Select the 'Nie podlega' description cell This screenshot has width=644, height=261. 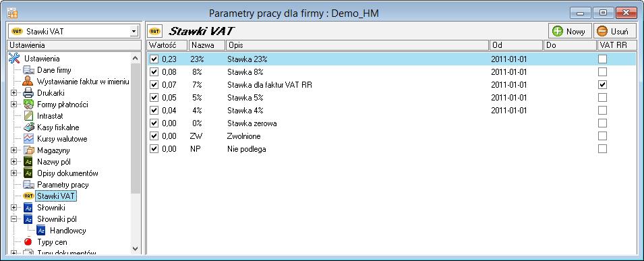click(246, 149)
